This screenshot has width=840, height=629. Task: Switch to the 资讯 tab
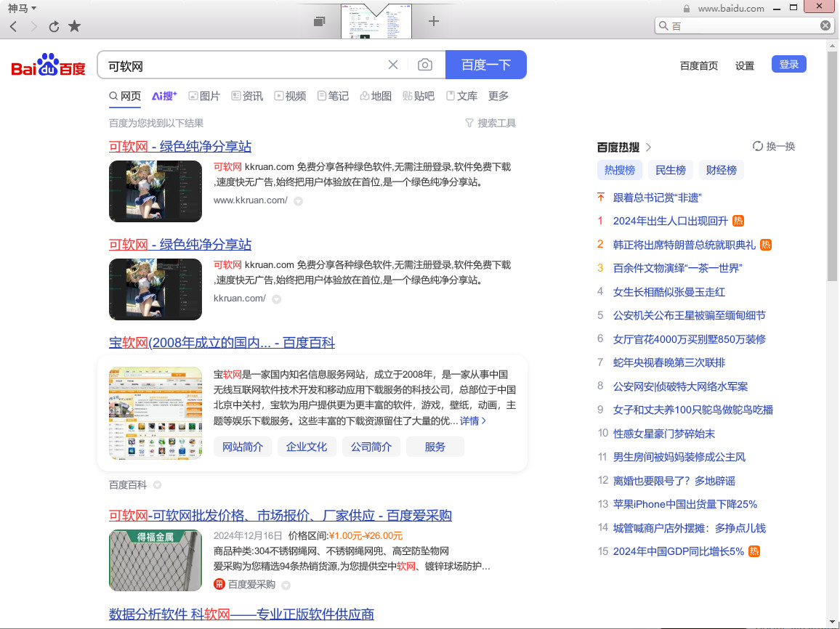pos(247,96)
